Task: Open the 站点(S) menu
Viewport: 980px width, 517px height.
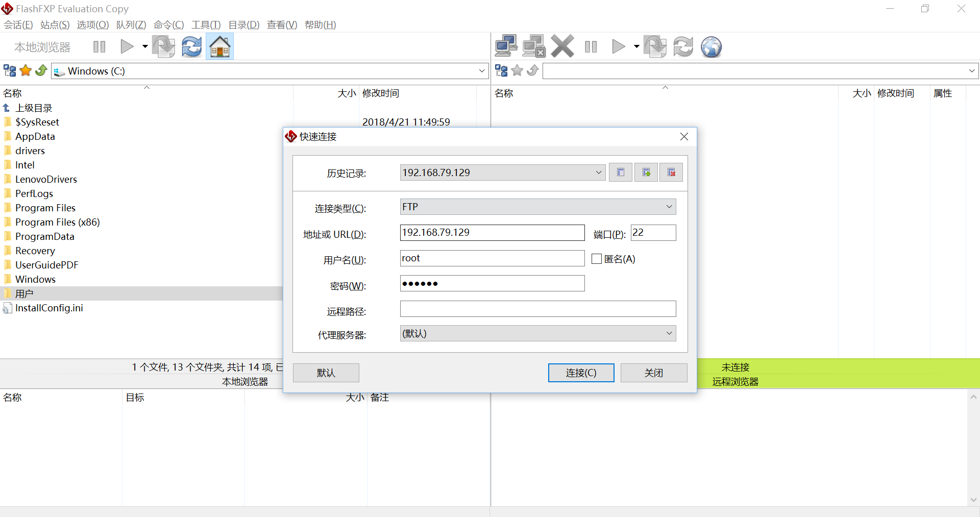Action: [x=55, y=24]
